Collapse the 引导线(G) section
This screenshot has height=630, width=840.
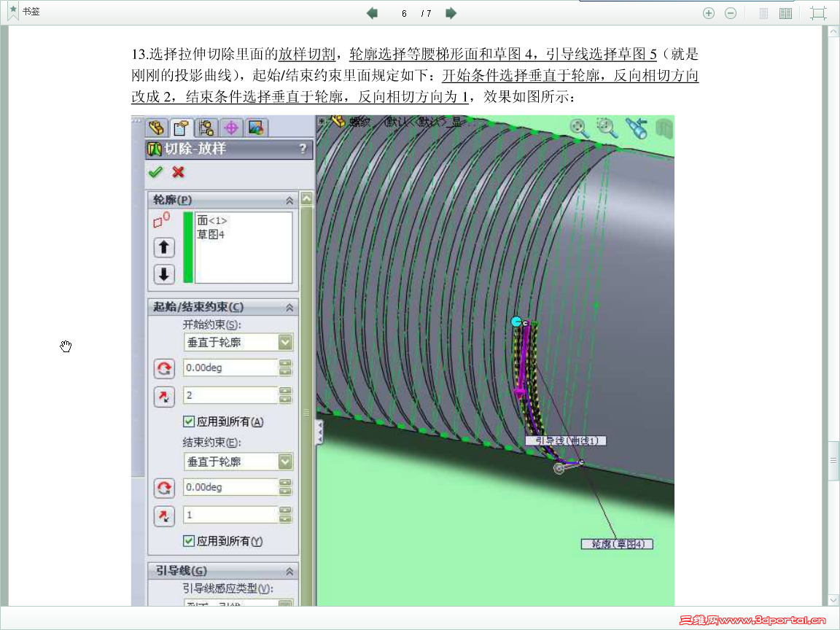289,572
